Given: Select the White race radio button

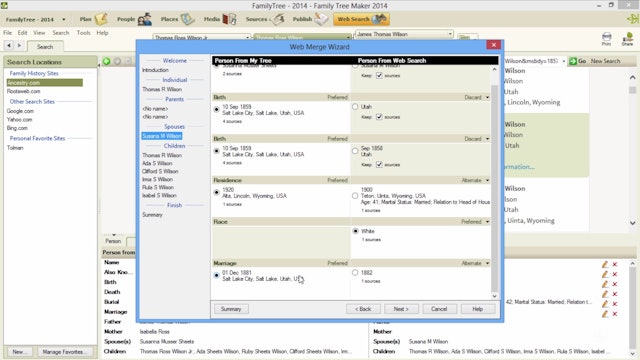Looking at the screenshot, I should pos(355,231).
